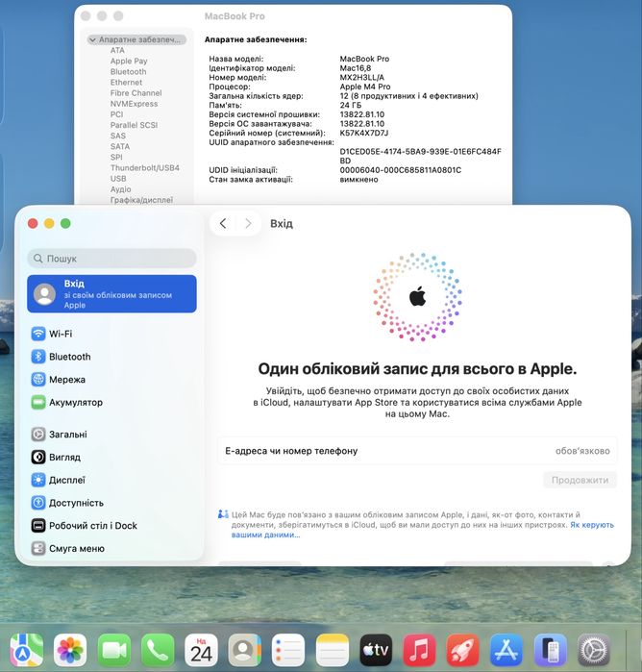Click the 24 ГБ memory value
Image resolution: width=642 pixels, height=672 pixels.
(351, 105)
